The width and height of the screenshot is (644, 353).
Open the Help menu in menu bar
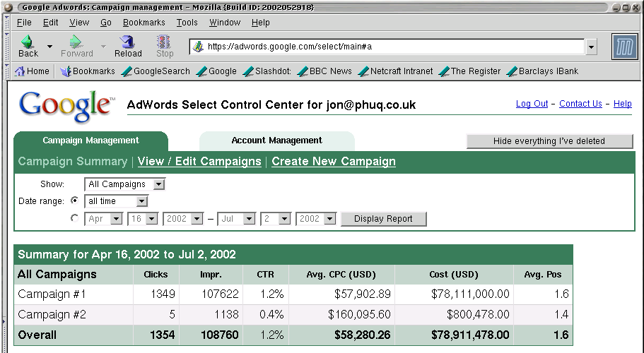pyautogui.click(x=260, y=23)
